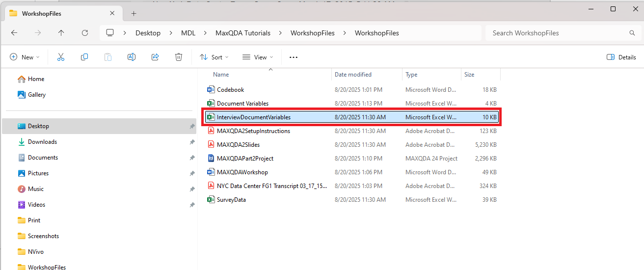Click the Excel icon beside Document Variables
This screenshot has height=270, width=644.
click(211, 104)
